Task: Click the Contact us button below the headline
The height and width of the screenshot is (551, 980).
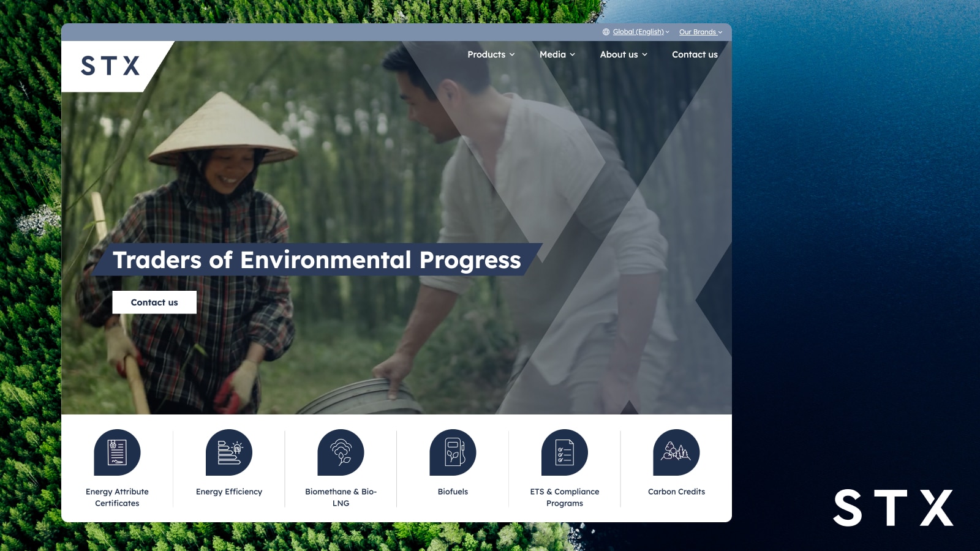Action: [x=154, y=302]
